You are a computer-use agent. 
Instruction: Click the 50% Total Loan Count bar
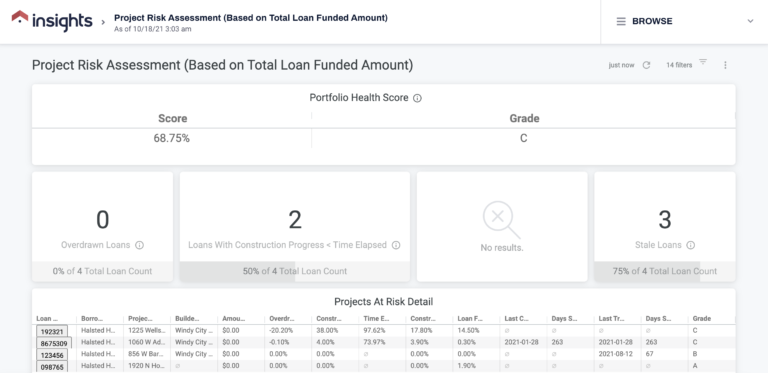(x=295, y=271)
